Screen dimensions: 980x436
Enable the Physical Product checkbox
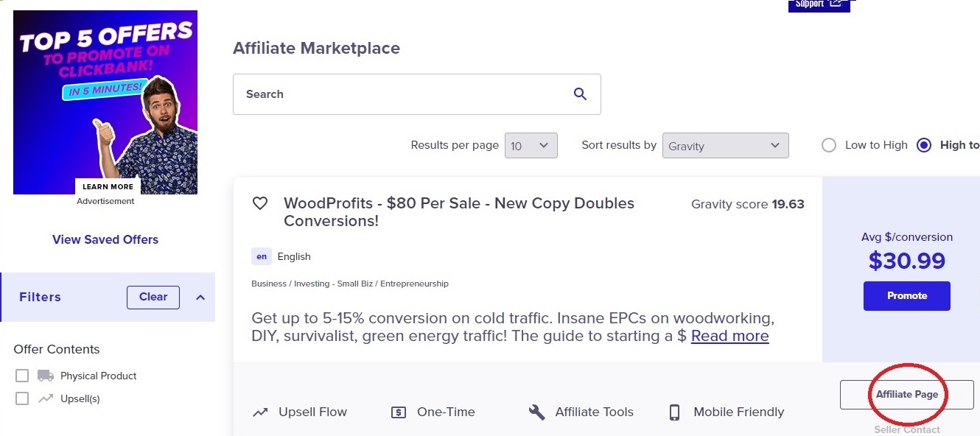click(22, 376)
